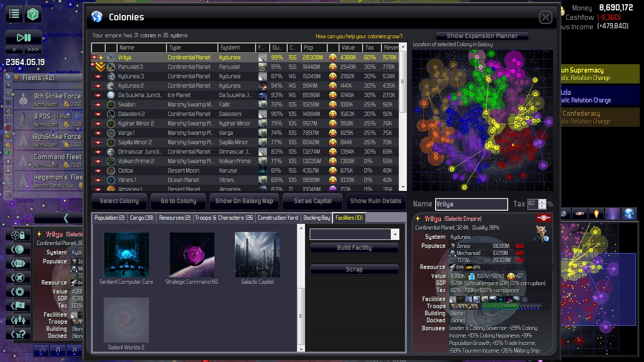Switch to the Population (2) tab
The width and height of the screenshot is (644, 362).
point(109,218)
